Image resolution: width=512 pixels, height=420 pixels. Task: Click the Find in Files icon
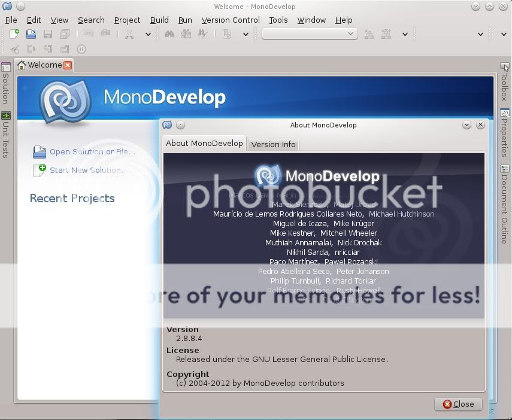point(186,34)
